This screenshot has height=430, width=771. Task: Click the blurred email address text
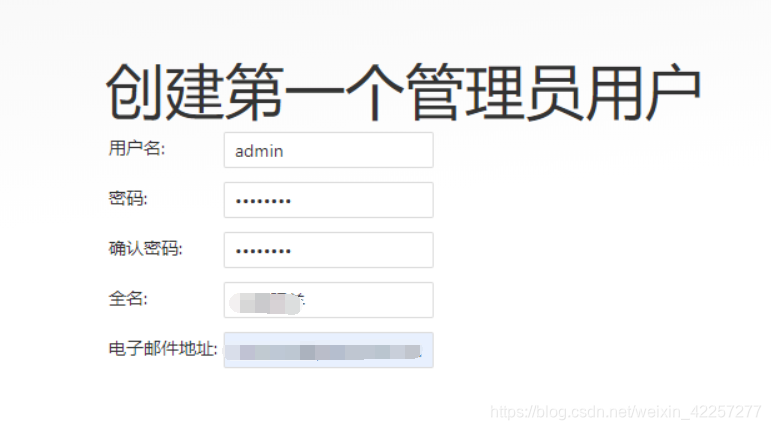(324, 352)
